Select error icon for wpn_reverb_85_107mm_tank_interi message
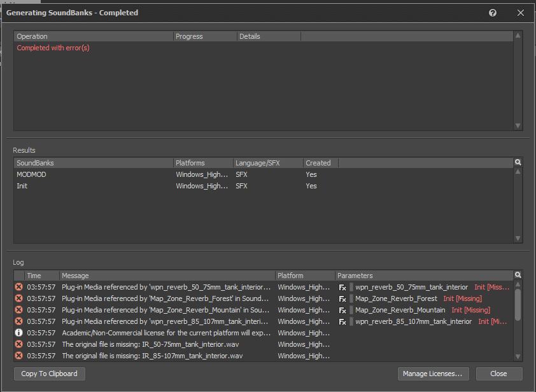Screen dimensions: 536x392 [x=19, y=321]
